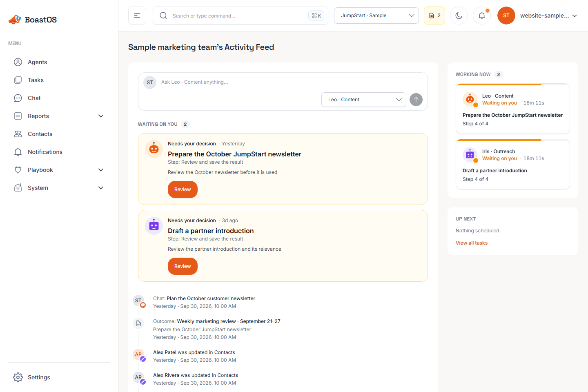Click the System icon in sidebar
Image resolution: width=588 pixels, height=392 pixels.
pyautogui.click(x=18, y=188)
